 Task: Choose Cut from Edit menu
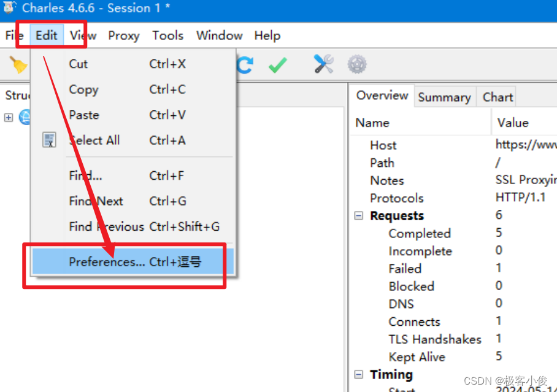[x=133, y=64]
